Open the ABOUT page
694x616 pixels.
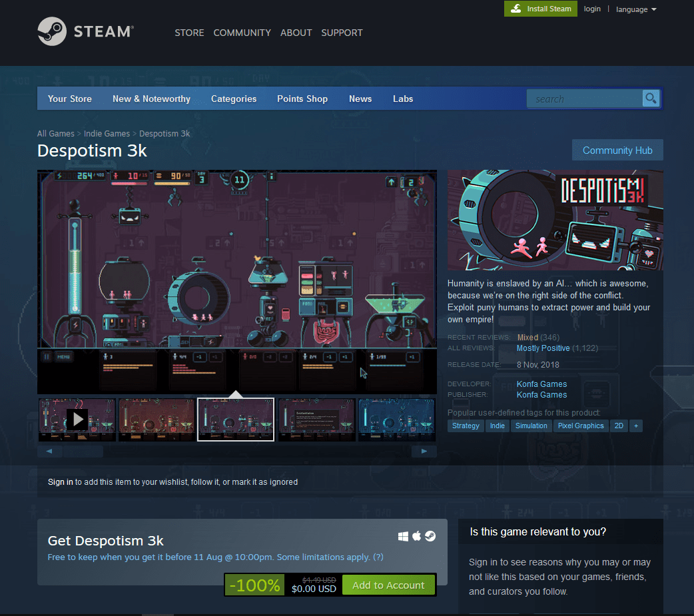coord(296,33)
